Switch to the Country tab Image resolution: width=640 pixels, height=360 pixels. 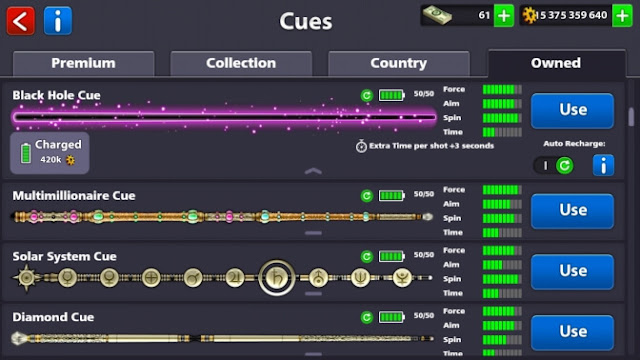click(x=399, y=63)
